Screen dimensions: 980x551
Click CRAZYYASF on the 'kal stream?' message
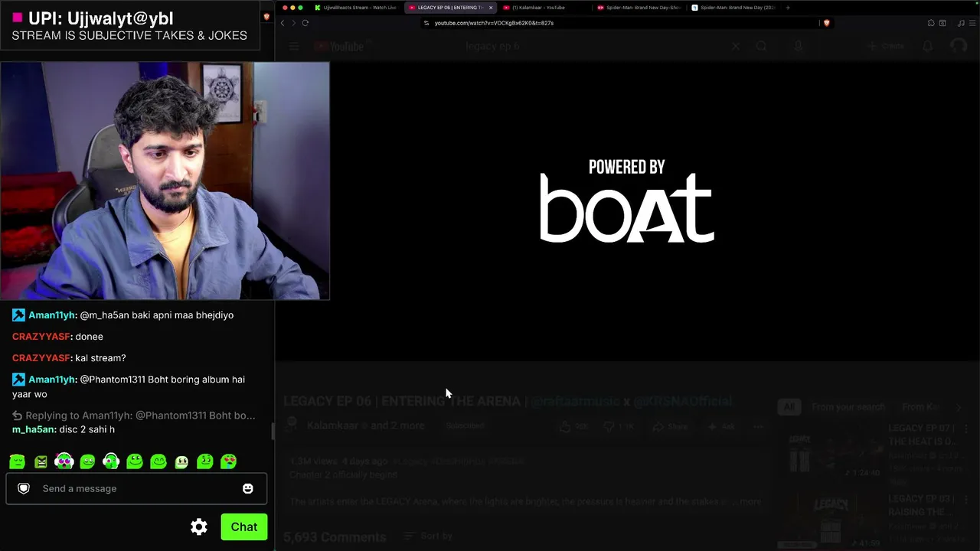point(41,358)
